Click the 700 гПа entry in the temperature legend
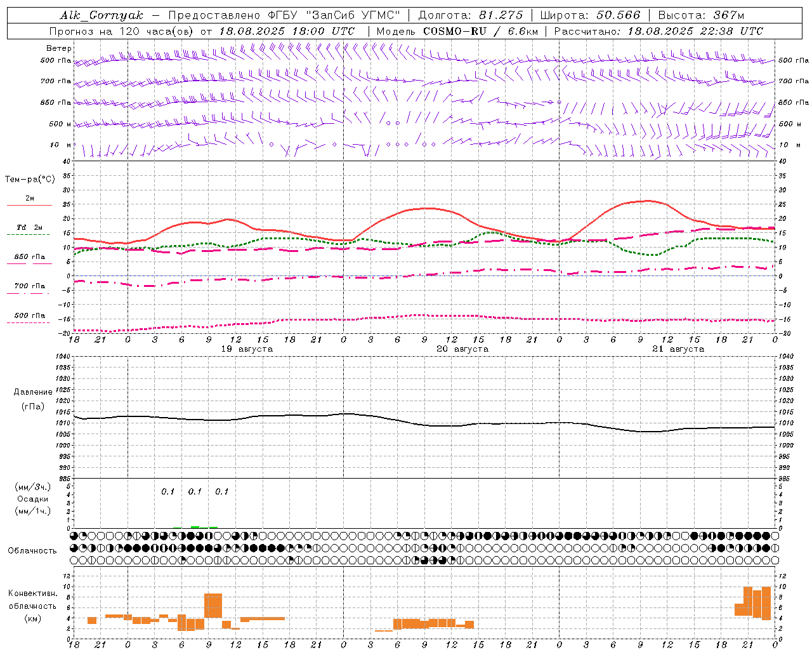Screen dimensions: 812x650 [x=30, y=286]
